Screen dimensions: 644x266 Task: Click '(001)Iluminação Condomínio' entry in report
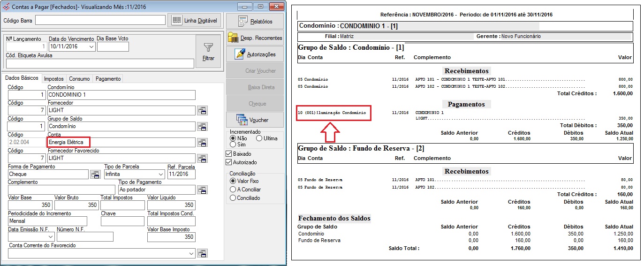coord(335,113)
